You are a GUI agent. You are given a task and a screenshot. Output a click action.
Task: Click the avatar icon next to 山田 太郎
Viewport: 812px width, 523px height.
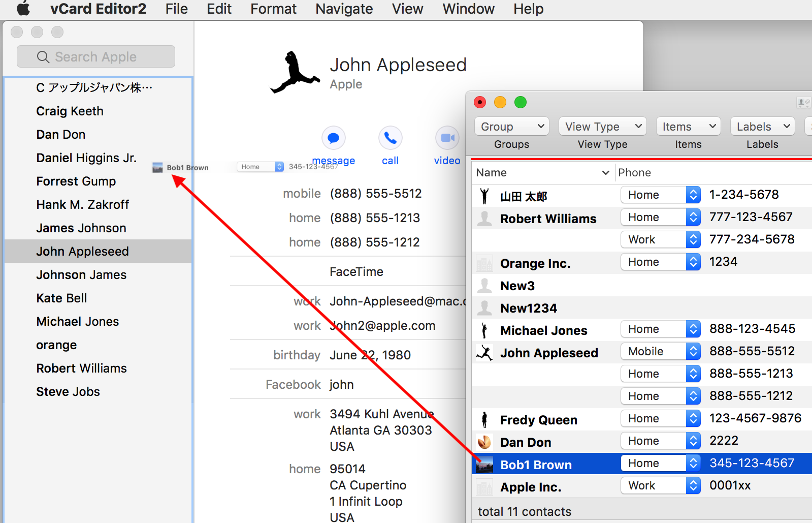tap(484, 196)
